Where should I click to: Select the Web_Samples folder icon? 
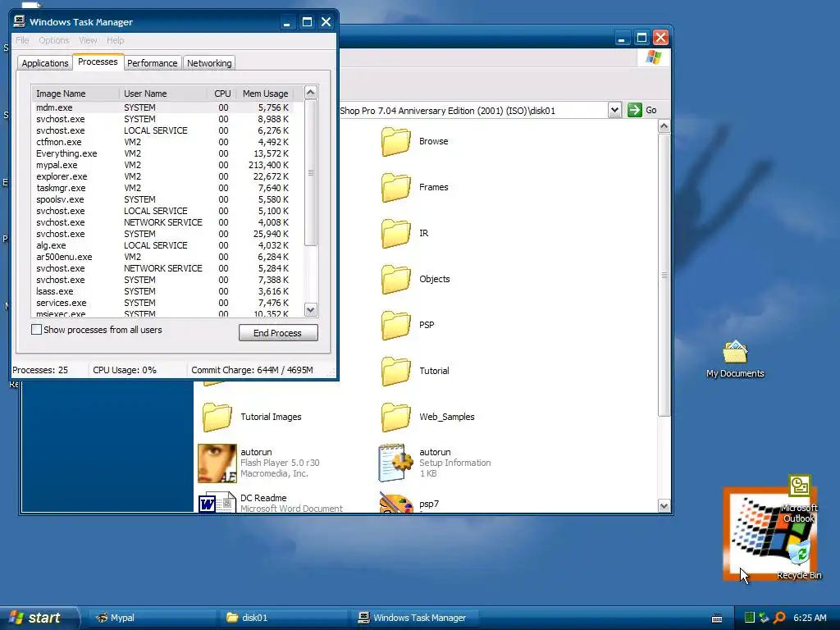click(x=396, y=417)
